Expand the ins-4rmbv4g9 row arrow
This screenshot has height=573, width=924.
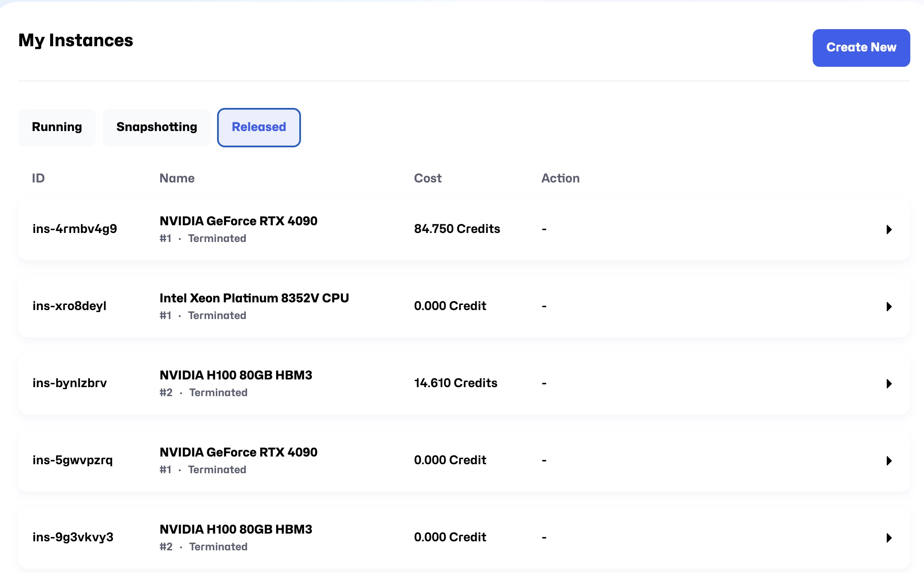889,230
